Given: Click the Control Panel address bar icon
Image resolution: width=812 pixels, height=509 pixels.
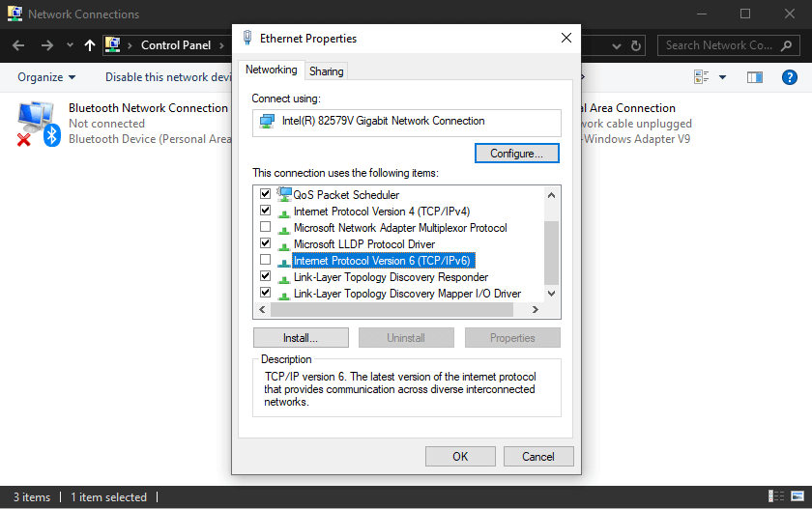Looking at the screenshot, I should 112,45.
